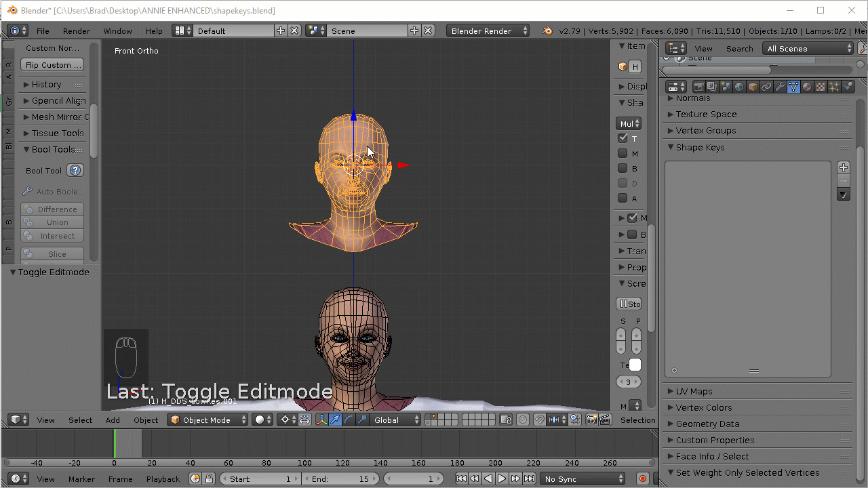This screenshot has height=488, width=868.
Task: Select the translate manipulator arrow icon
Action: [x=335, y=420]
